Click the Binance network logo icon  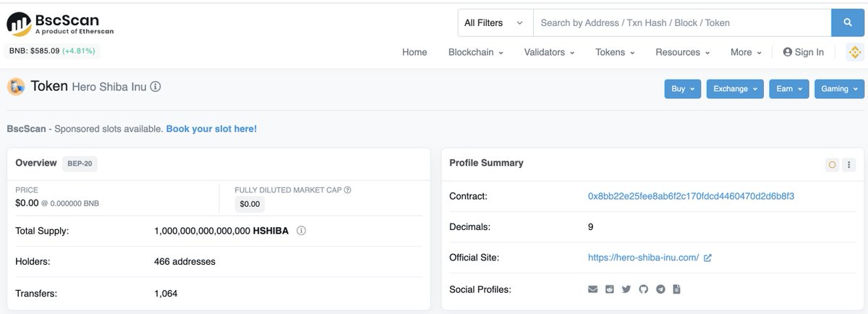[x=855, y=52]
